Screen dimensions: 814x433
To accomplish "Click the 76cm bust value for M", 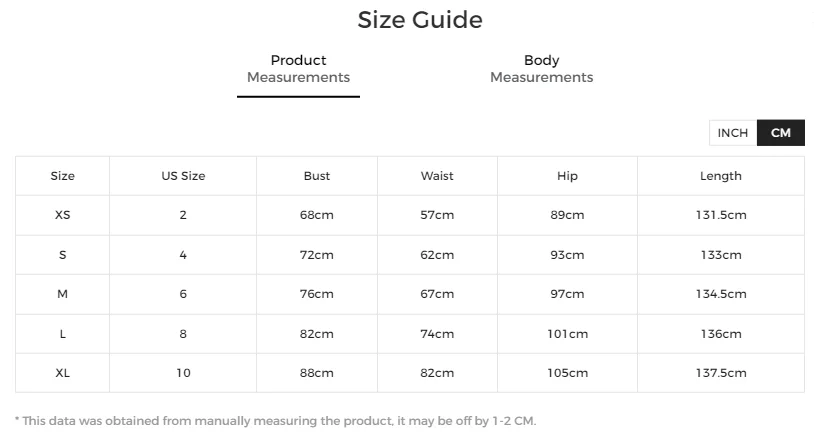I will pos(317,294).
